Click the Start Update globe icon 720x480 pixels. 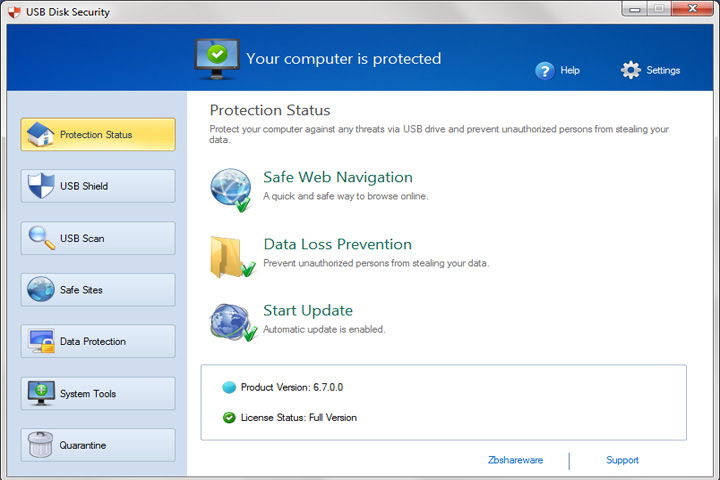(x=232, y=322)
